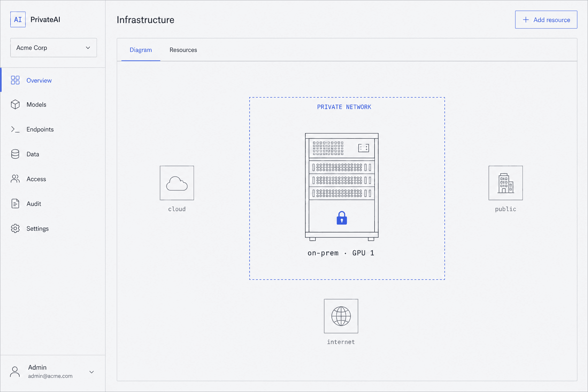Click the Audit document icon
Viewport: 588px width, 392px height.
point(15,204)
